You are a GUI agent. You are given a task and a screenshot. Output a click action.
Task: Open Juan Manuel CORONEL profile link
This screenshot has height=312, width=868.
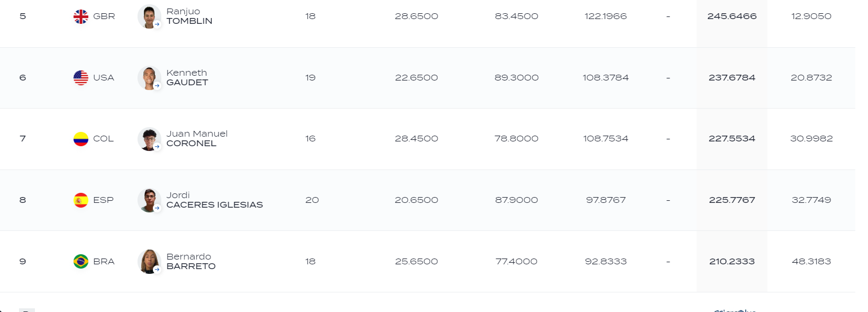(x=197, y=139)
